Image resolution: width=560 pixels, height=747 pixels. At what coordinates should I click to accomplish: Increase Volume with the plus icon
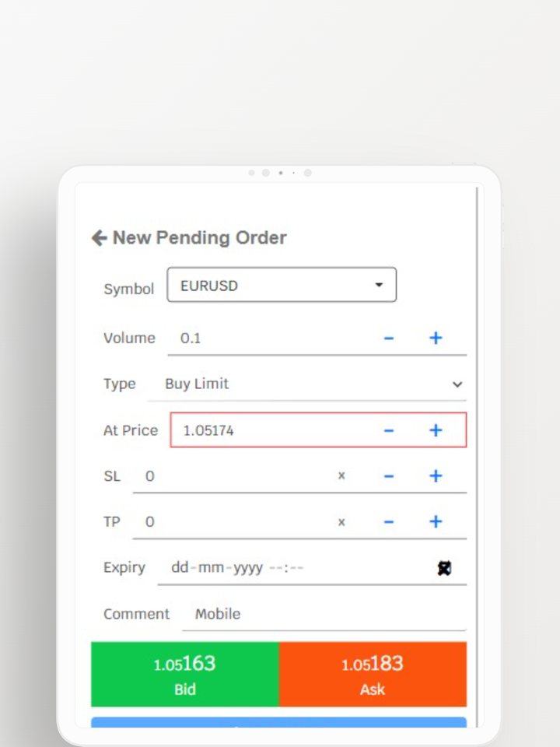436,338
